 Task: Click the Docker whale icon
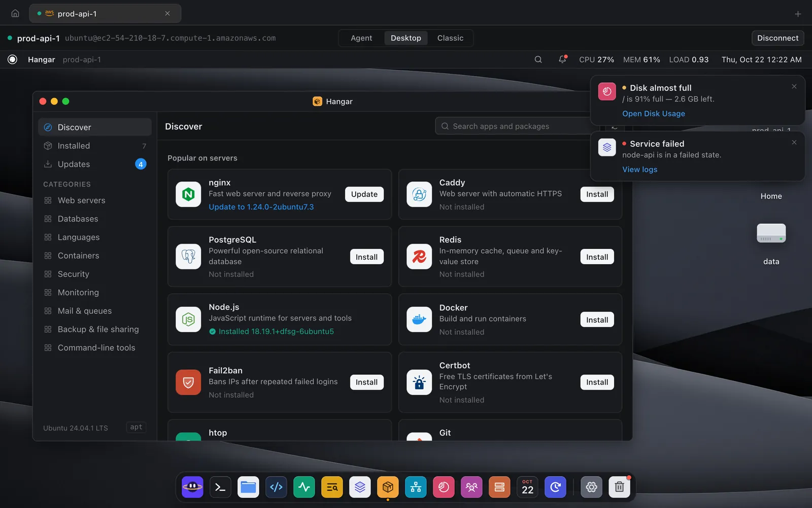pyautogui.click(x=419, y=320)
